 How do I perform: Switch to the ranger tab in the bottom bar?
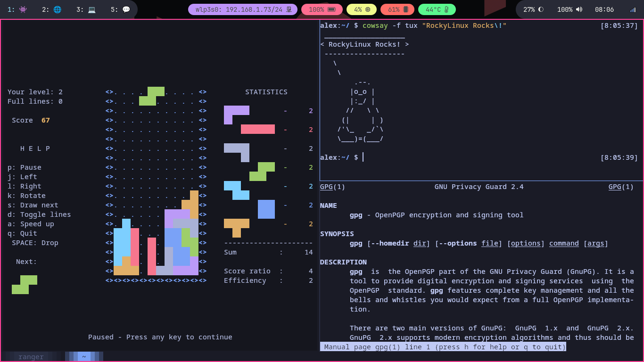(31, 357)
